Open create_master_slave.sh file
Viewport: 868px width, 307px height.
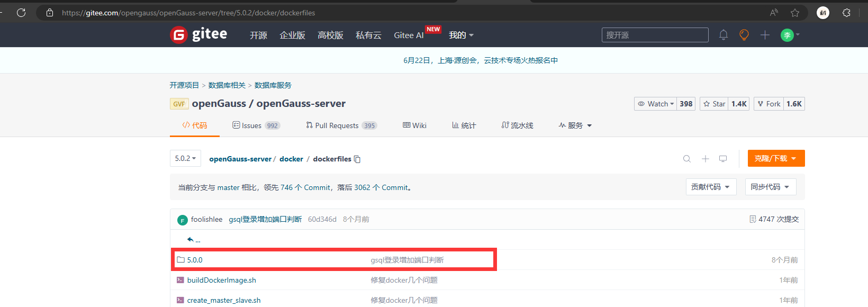223,300
